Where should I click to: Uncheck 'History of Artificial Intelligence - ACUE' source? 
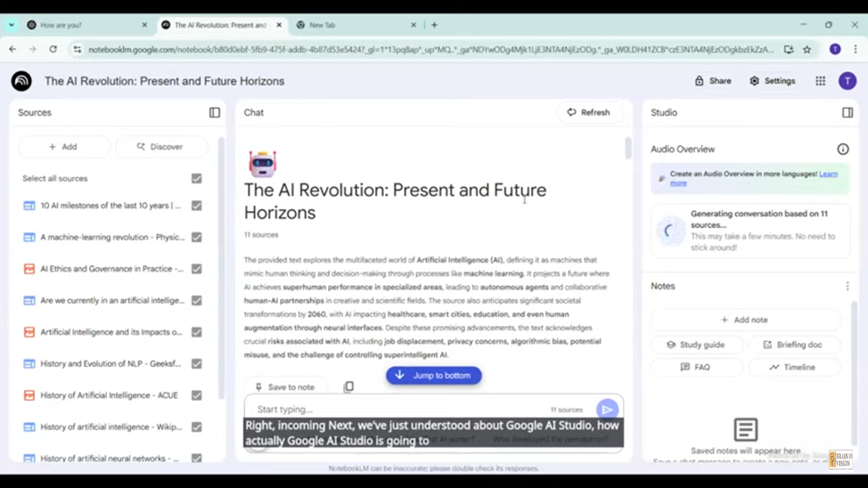[197, 395]
